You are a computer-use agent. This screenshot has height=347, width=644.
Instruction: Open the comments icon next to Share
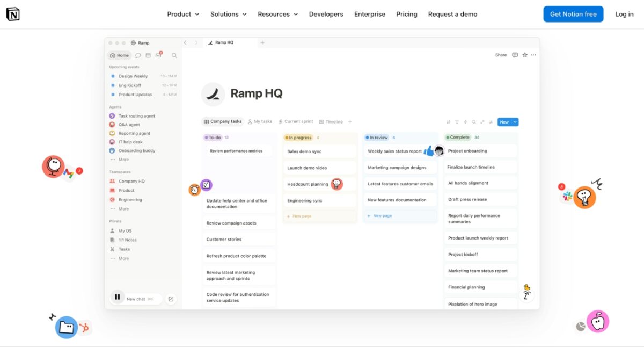(515, 55)
